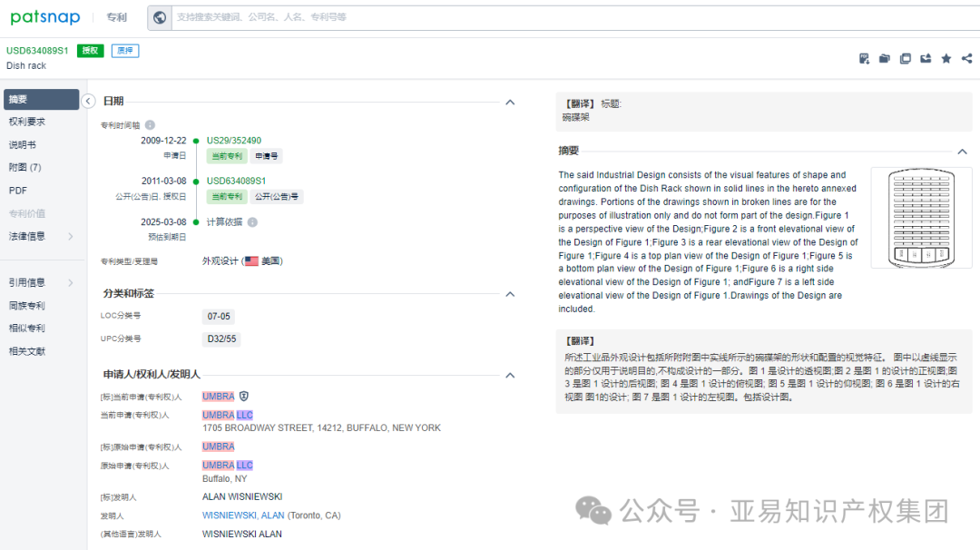Show info icon beside 计算依据
Image resolution: width=980 pixels, height=550 pixels.
252,222
